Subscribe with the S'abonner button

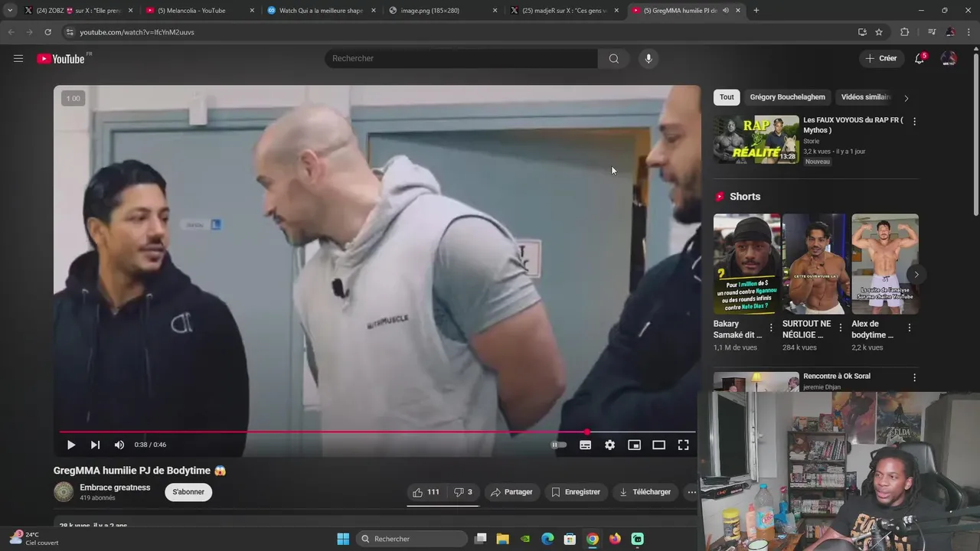(188, 492)
